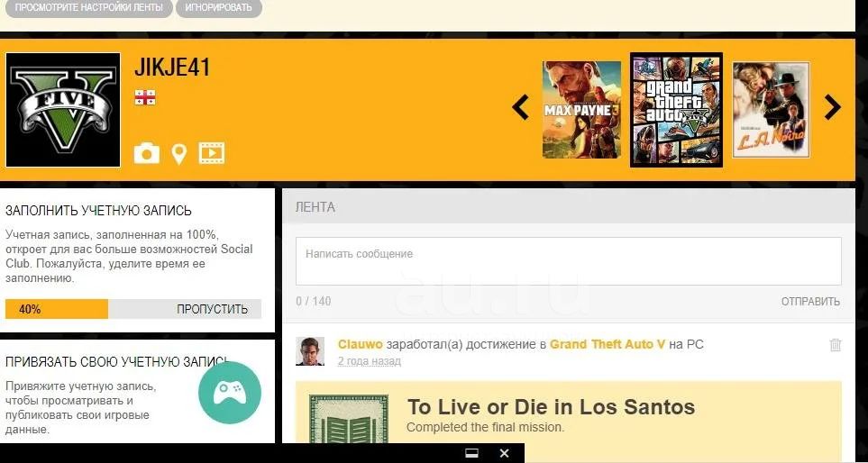The width and height of the screenshot is (868, 463).
Task: Click Clauwo's avatar picture in feed
Action: [x=310, y=350]
